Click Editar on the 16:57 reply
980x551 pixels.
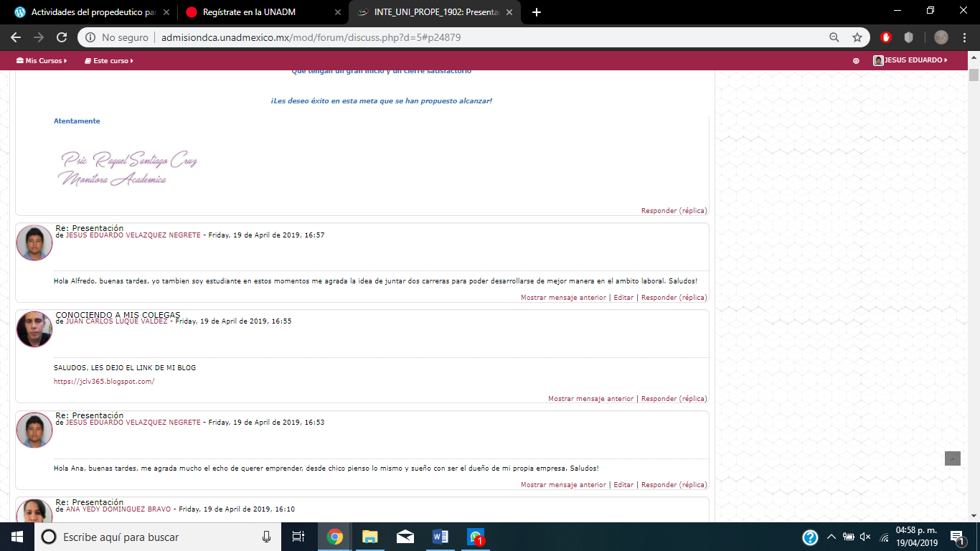tap(623, 298)
